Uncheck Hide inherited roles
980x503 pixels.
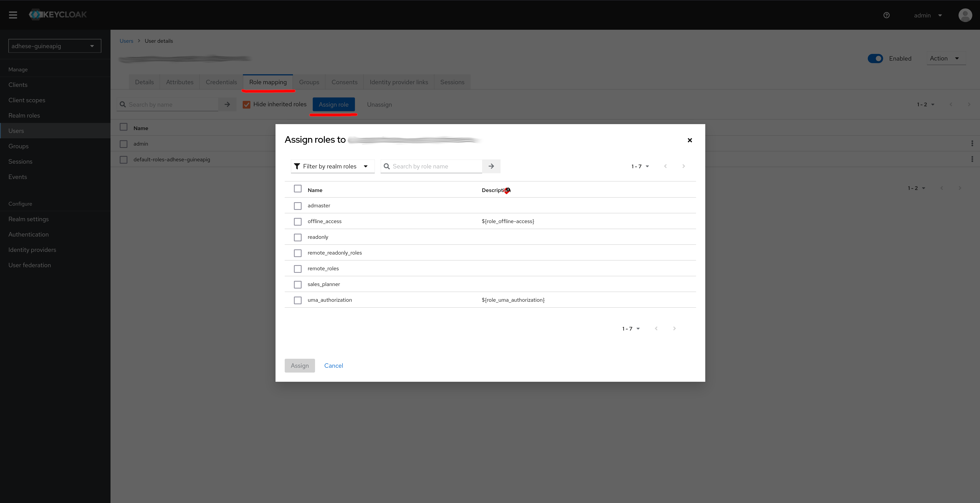coord(247,105)
